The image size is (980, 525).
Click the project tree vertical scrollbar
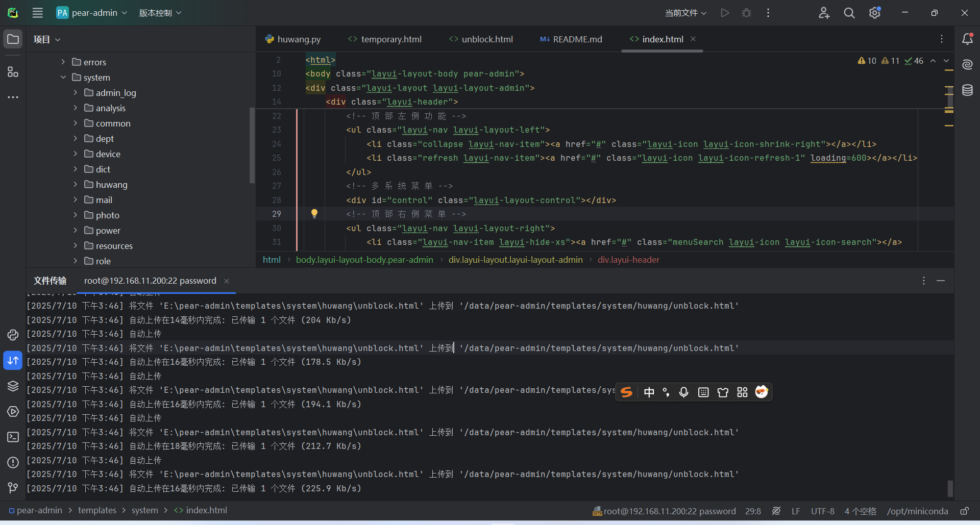[x=252, y=145]
